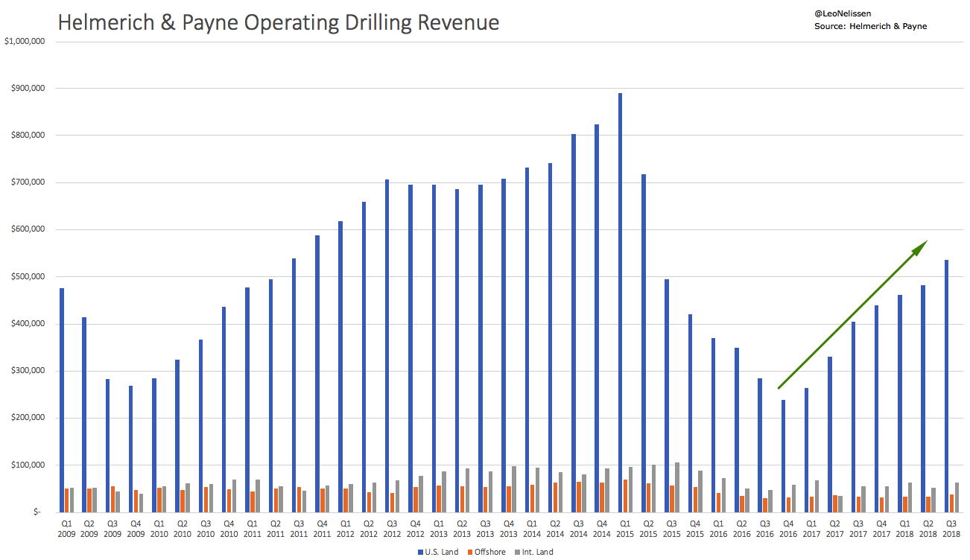The height and width of the screenshot is (560, 970).
Task: Click the $1,000,000 axis label
Action: coord(26,40)
